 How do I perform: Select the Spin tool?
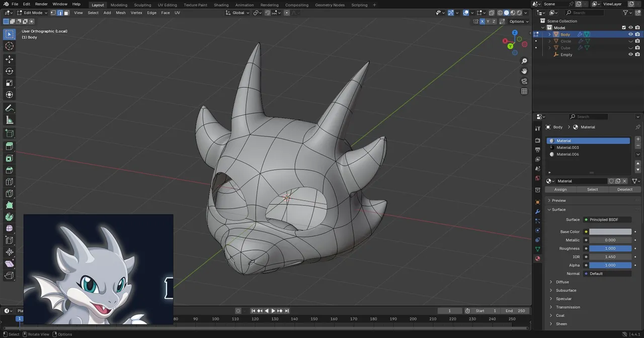[9, 217]
